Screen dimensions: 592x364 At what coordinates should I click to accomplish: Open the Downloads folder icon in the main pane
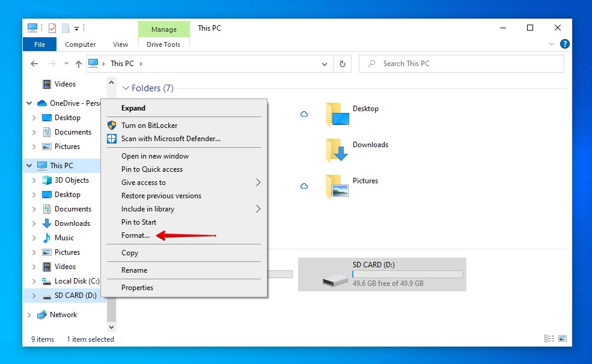click(x=337, y=150)
